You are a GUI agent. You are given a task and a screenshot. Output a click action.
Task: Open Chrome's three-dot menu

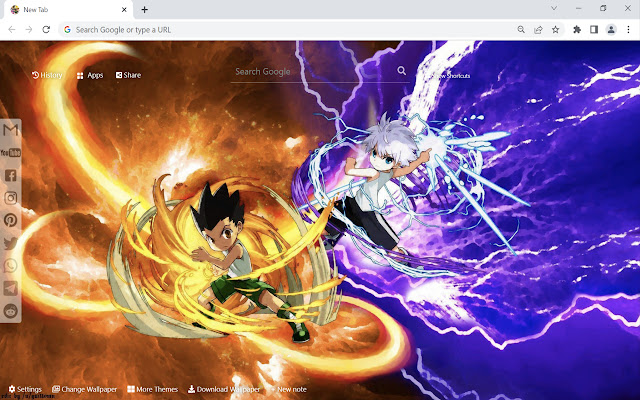[628, 29]
